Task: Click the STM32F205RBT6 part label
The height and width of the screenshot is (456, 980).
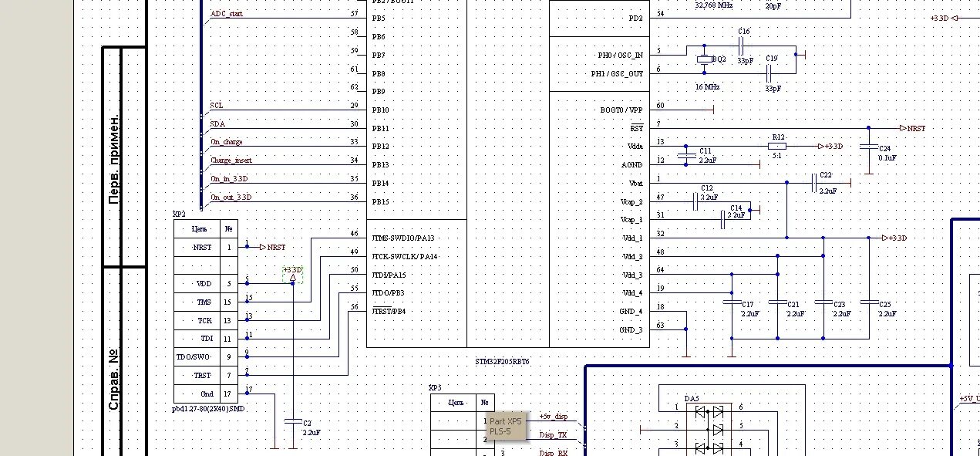Action: (503, 361)
